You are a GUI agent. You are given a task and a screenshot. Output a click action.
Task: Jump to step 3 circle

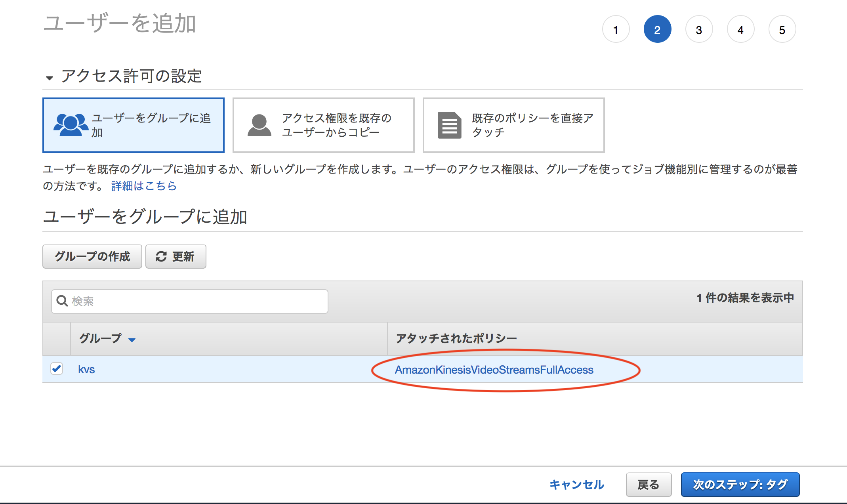click(x=699, y=30)
